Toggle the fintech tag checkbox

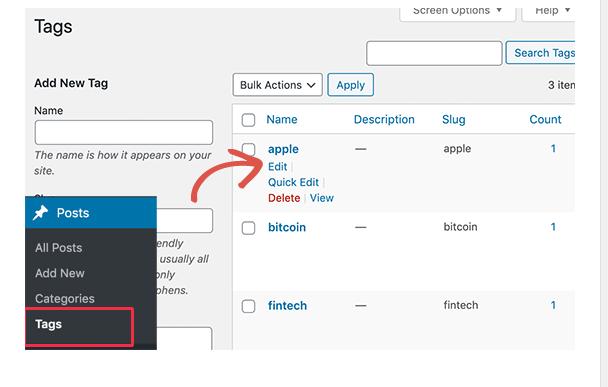point(248,306)
